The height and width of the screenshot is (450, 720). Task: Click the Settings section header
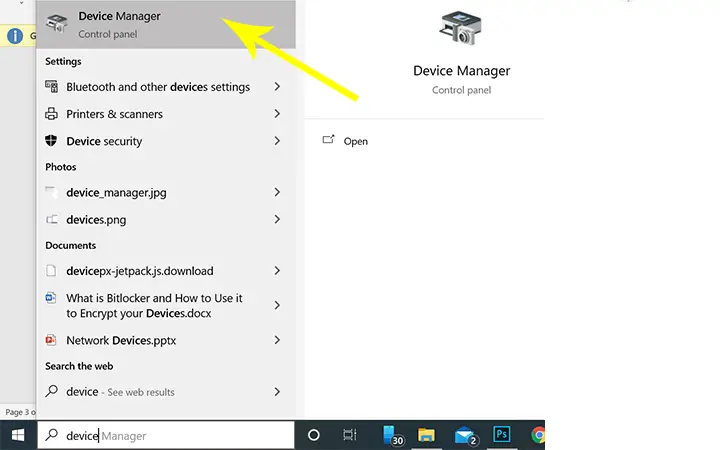coord(63,62)
